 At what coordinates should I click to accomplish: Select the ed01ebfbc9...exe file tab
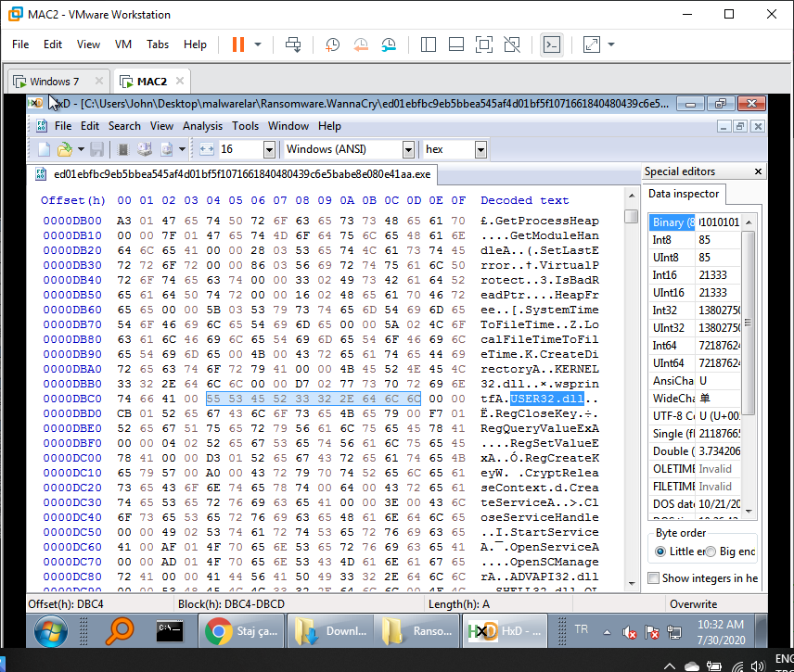[233, 174]
